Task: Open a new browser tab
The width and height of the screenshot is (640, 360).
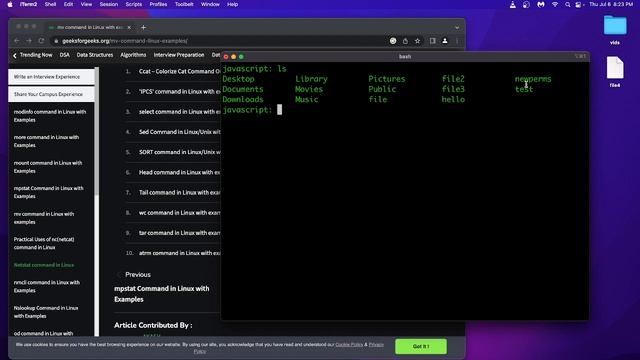Action: (x=143, y=27)
